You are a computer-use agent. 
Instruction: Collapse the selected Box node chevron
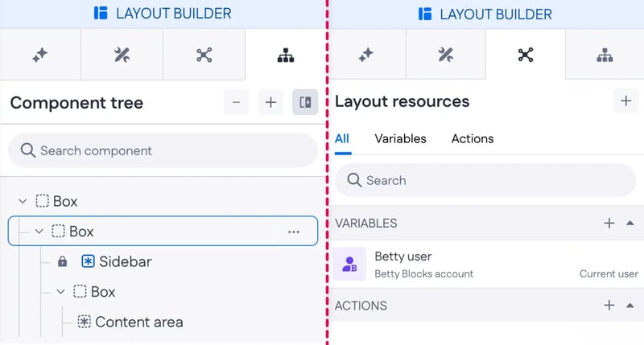[x=39, y=232]
